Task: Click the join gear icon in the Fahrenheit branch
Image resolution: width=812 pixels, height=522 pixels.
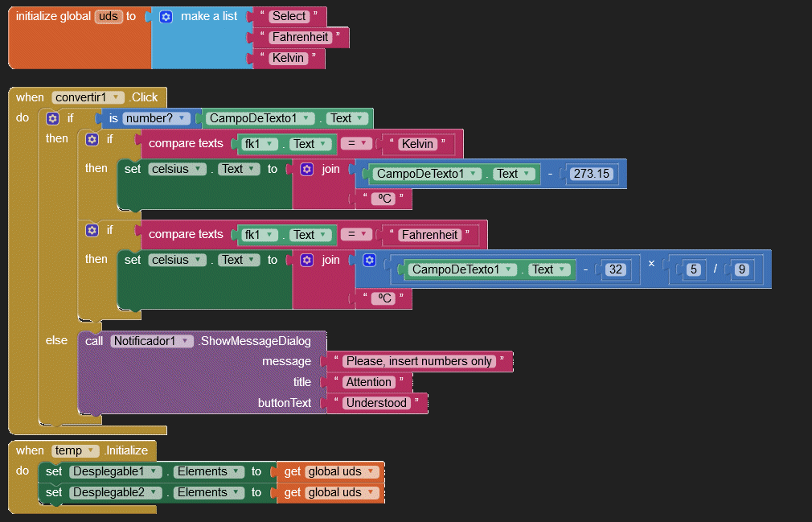Action: 306,260
